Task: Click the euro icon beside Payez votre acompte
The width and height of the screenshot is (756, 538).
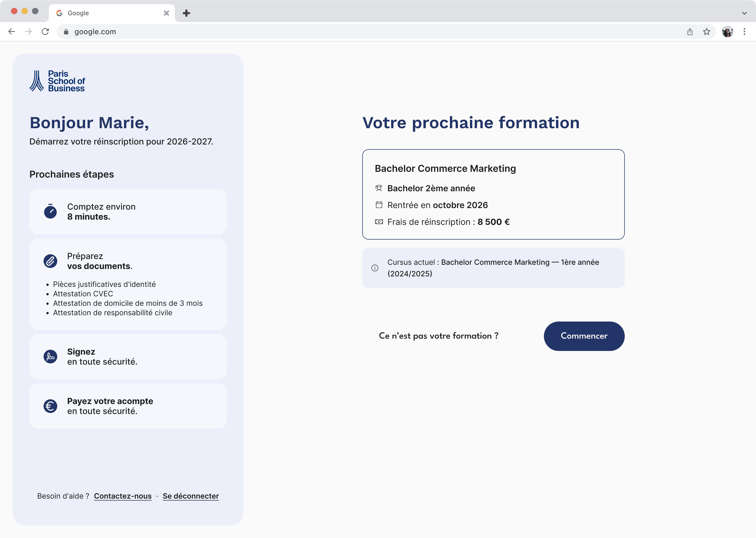Action: click(x=50, y=406)
